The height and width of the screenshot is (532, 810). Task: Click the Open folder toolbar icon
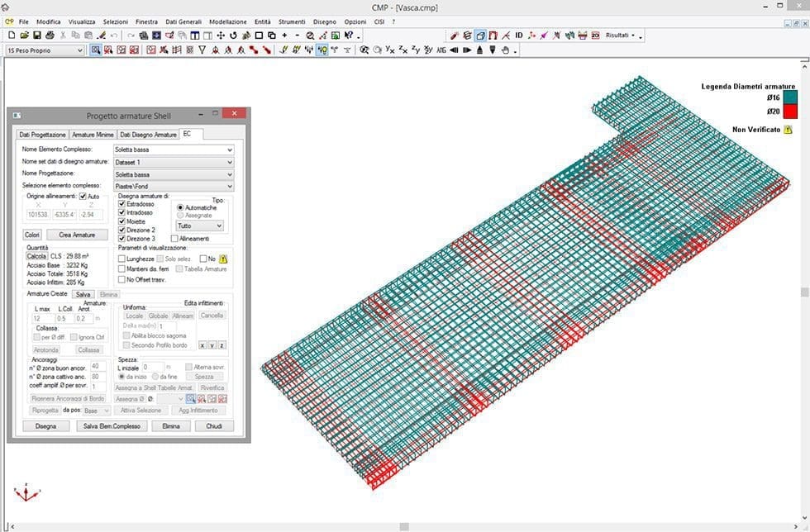(x=25, y=36)
